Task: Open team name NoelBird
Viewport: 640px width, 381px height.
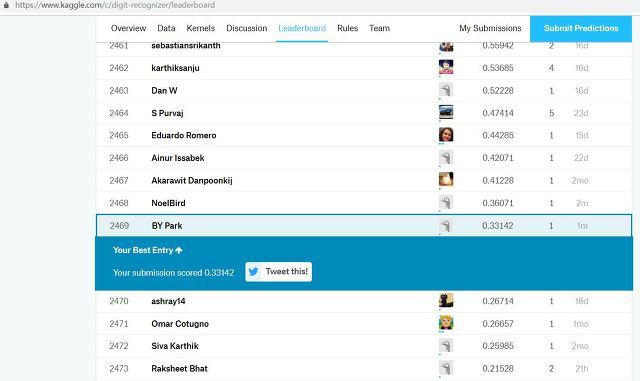Action: [x=168, y=203]
